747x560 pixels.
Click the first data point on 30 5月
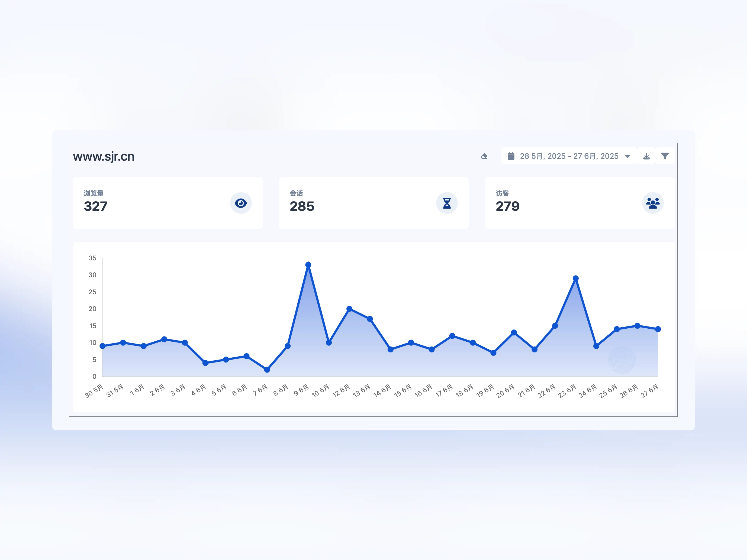[103, 346]
